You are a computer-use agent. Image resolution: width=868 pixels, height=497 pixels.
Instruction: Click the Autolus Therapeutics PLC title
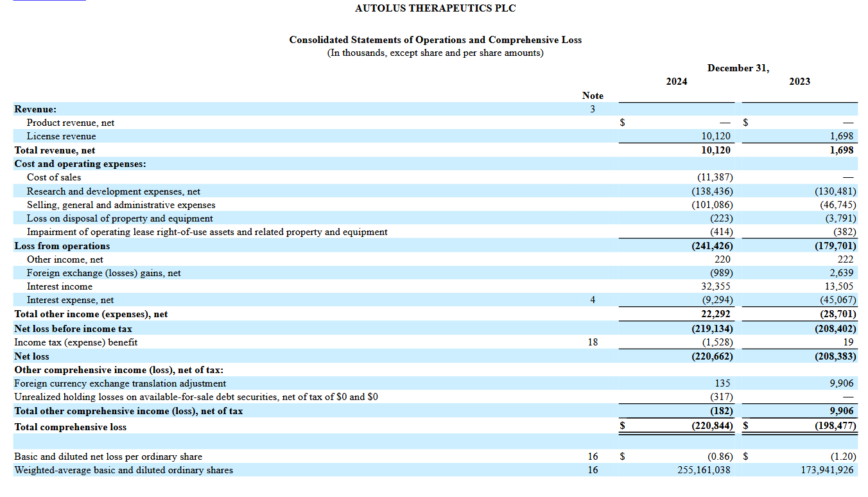pyautogui.click(x=435, y=8)
